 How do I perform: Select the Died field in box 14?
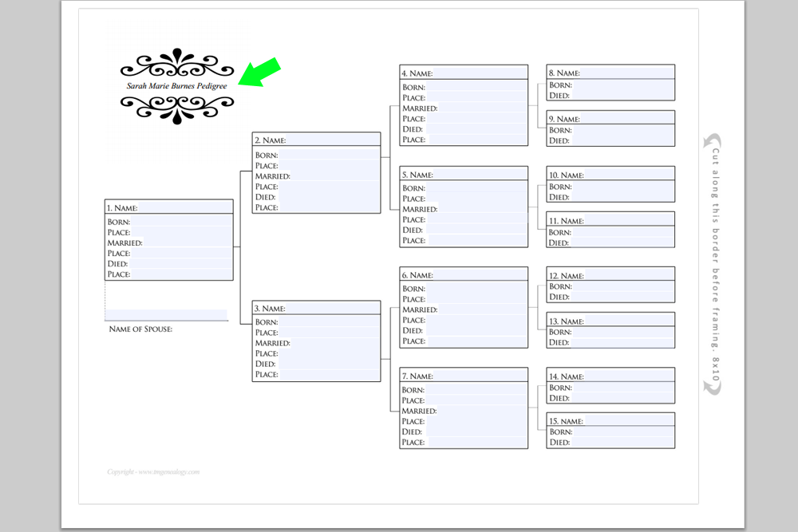pyautogui.click(x=622, y=398)
